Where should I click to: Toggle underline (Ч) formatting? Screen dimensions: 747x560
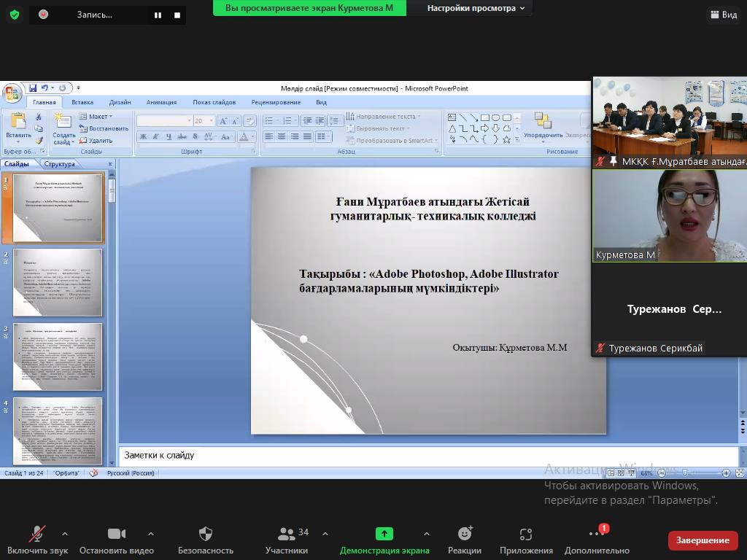169,137
